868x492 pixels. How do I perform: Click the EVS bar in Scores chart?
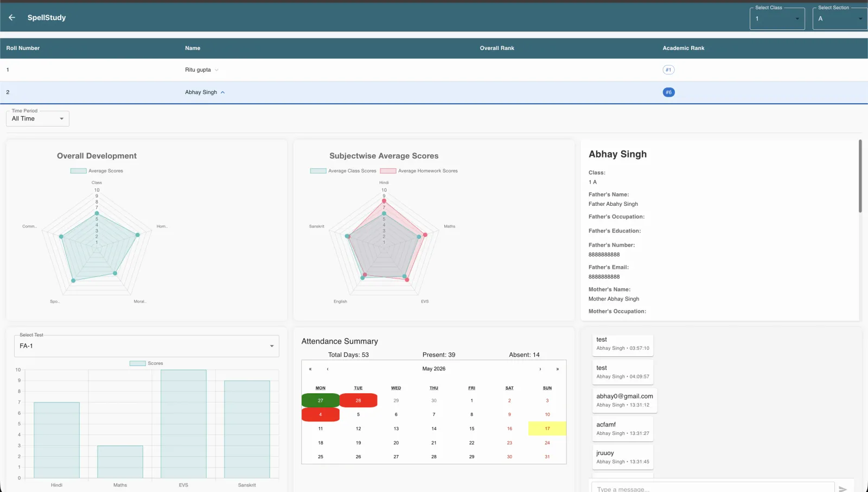coord(183,424)
